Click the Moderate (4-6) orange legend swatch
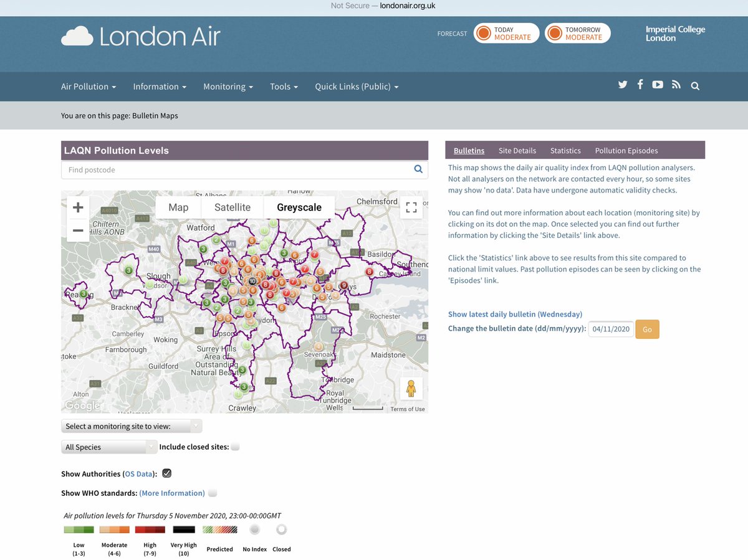The height and width of the screenshot is (560, 748). coord(115,529)
